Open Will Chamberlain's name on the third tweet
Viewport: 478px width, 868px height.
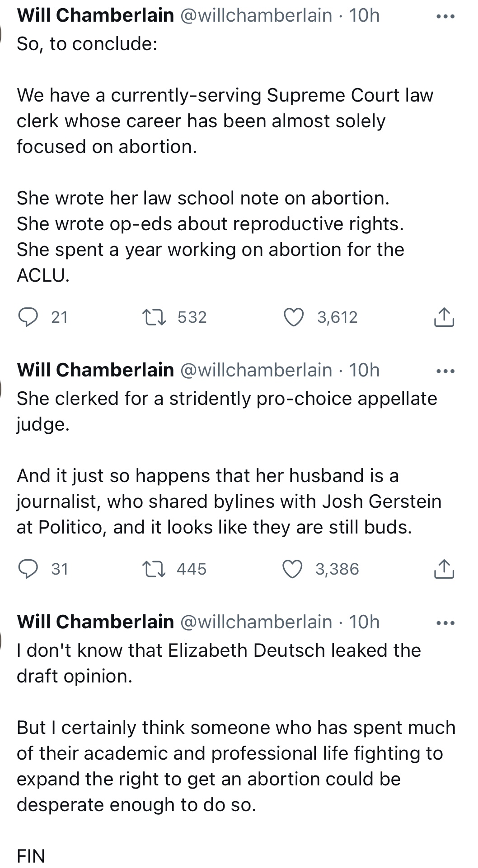[x=95, y=622]
